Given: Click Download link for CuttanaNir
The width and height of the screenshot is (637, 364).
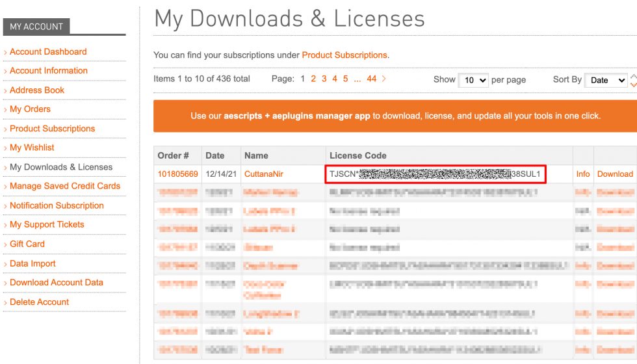Looking at the screenshot, I should (x=615, y=174).
